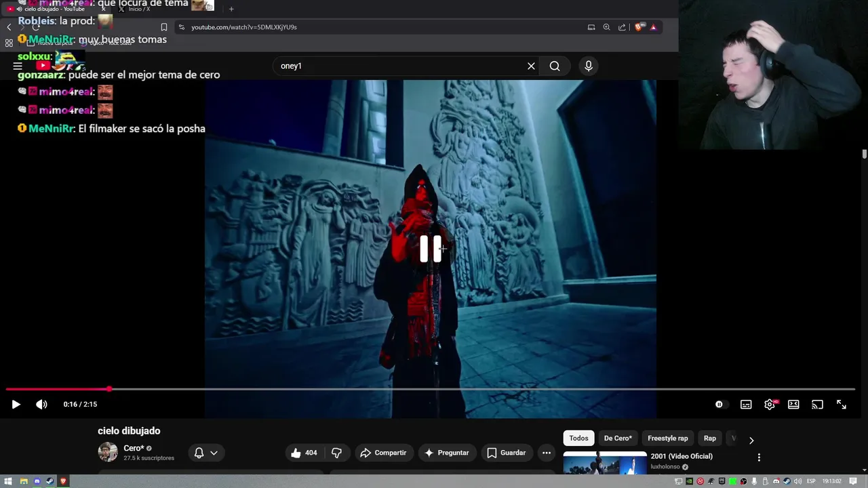Open Brave Rewards triangle icon
The image size is (868, 488).
pyautogui.click(x=653, y=27)
